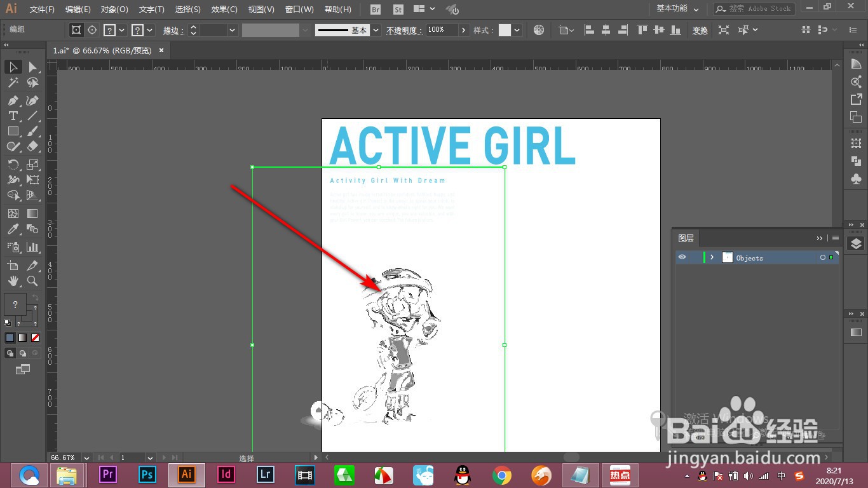Select the Direct Selection tool
This screenshot has height=488, width=868.
pos(32,67)
